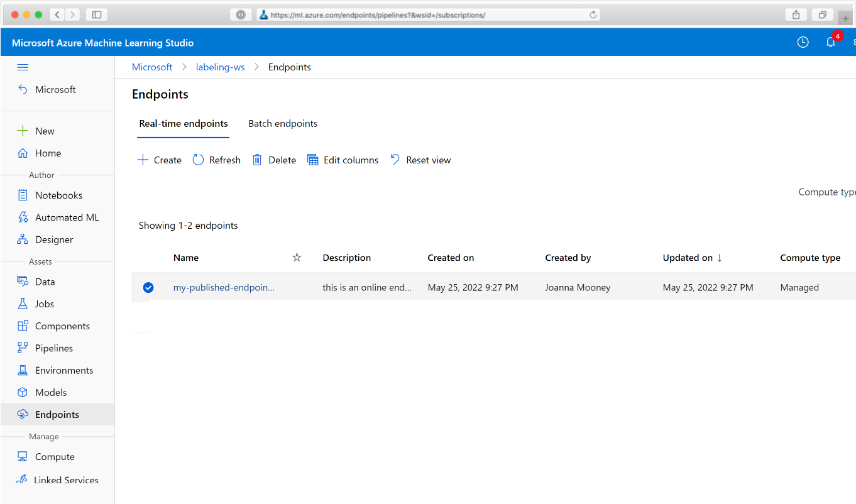Navigate to labeling-ws breadcrumb link
The image size is (856, 504).
click(x=220, y=67)
